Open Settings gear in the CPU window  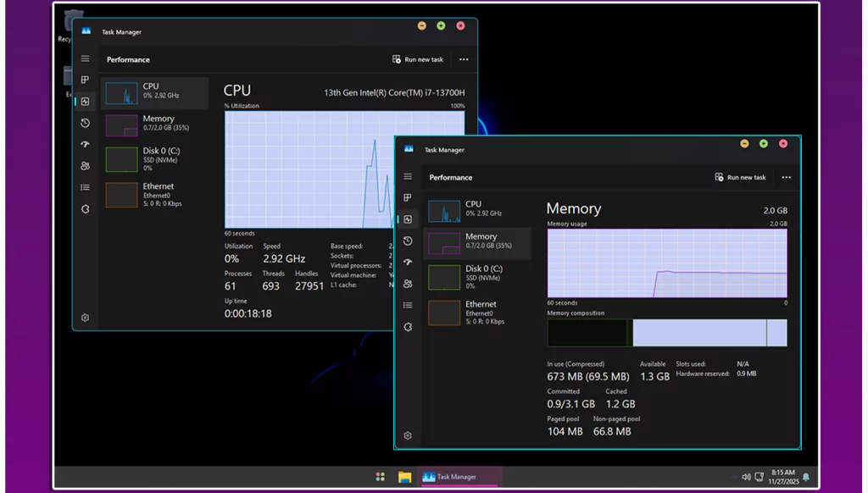[85, 318]
